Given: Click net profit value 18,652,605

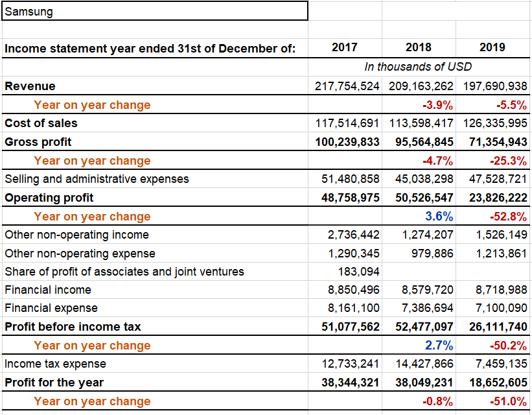Looking at the screenshot, I should click(x=498, y=383).
